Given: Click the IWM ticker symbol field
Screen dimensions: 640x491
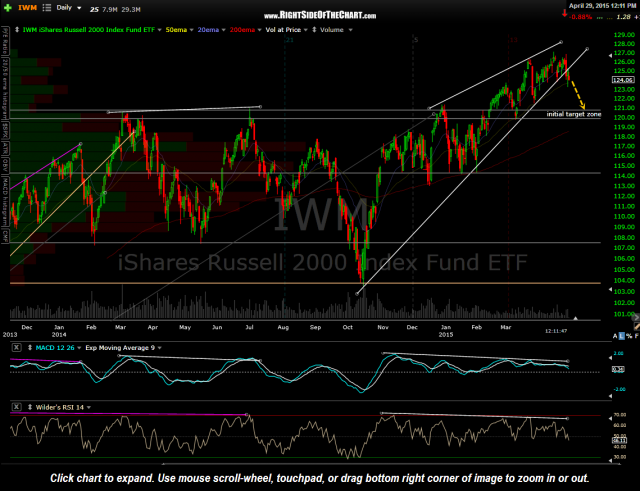Looking at the screenshot, I should (27, 8).
